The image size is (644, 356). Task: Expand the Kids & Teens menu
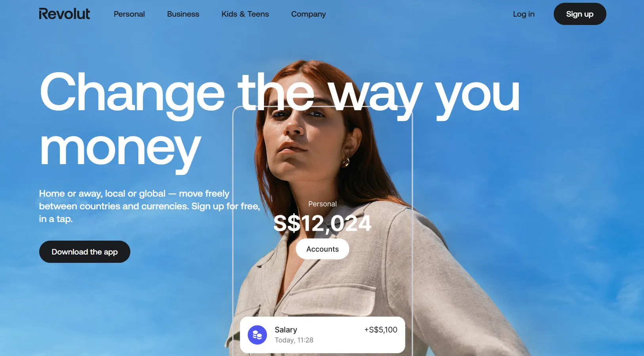(x=245, y=14)
